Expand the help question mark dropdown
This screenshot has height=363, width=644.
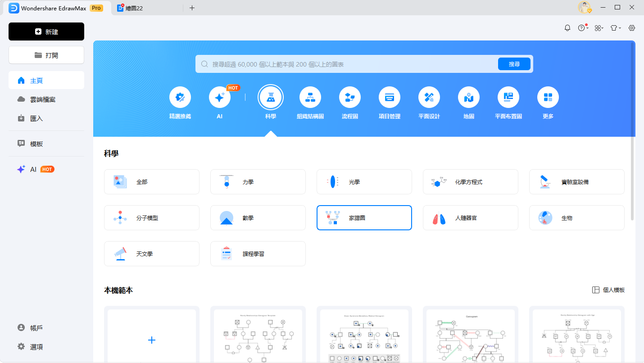[583, 28]
